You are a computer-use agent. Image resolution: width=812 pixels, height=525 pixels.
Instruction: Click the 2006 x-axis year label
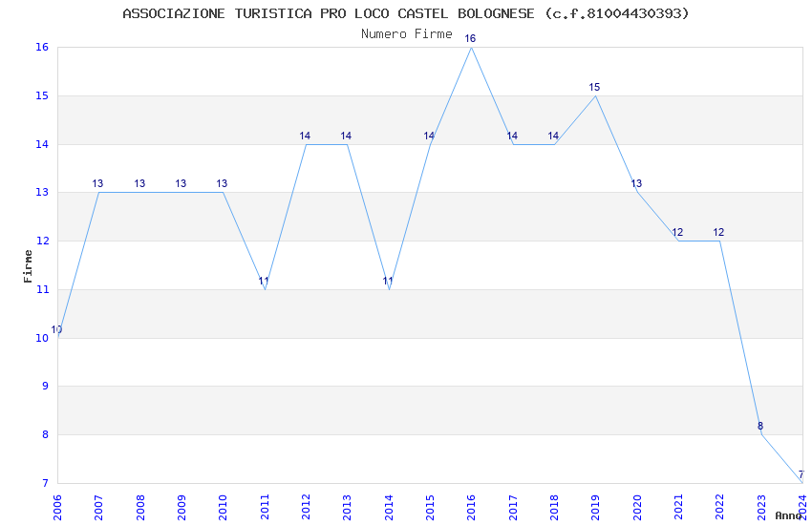57,507
